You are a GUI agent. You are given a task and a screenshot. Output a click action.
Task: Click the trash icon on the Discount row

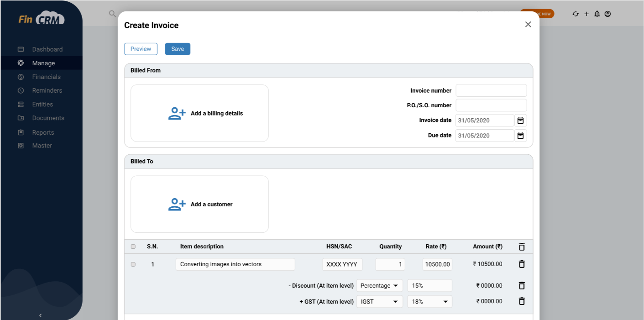pyautogui.click(x=521, y=285)
